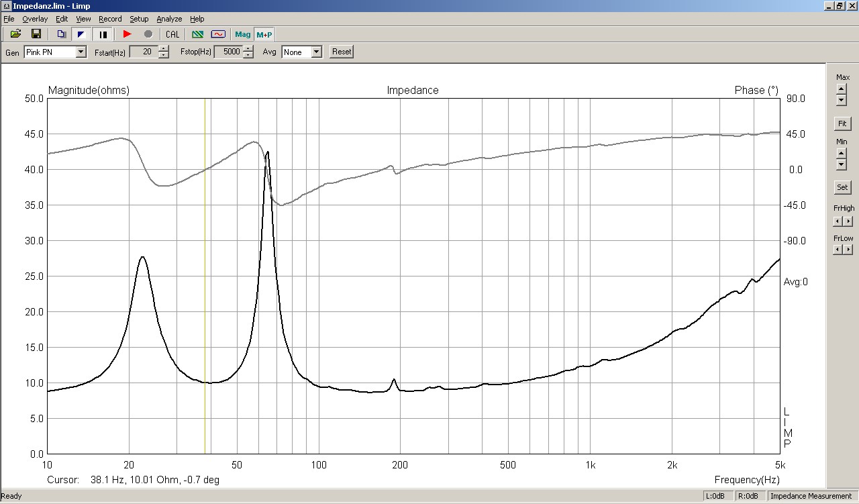This screenshot has height=504, width=859.
Task: Click the green striped setup icon
Action: click(x=197, y=34)
